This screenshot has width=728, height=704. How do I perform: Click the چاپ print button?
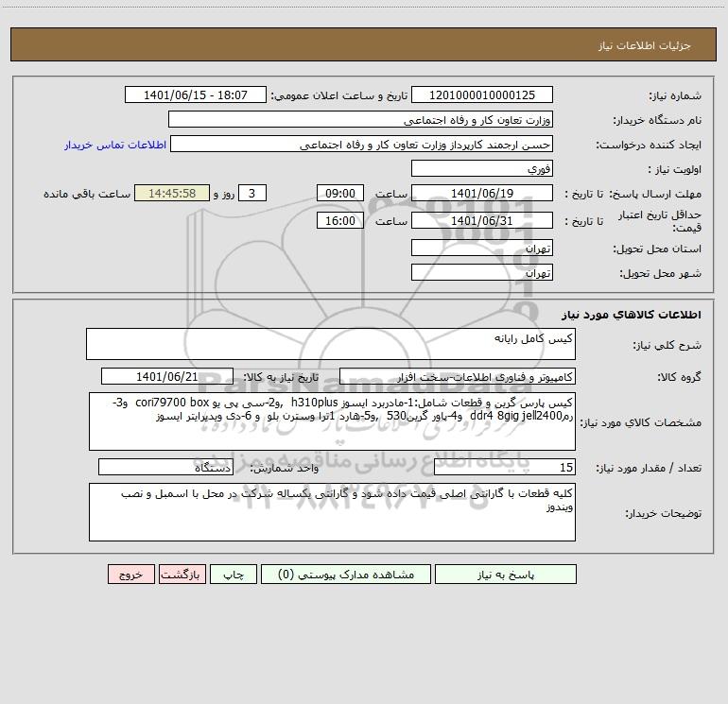point(234,575)
